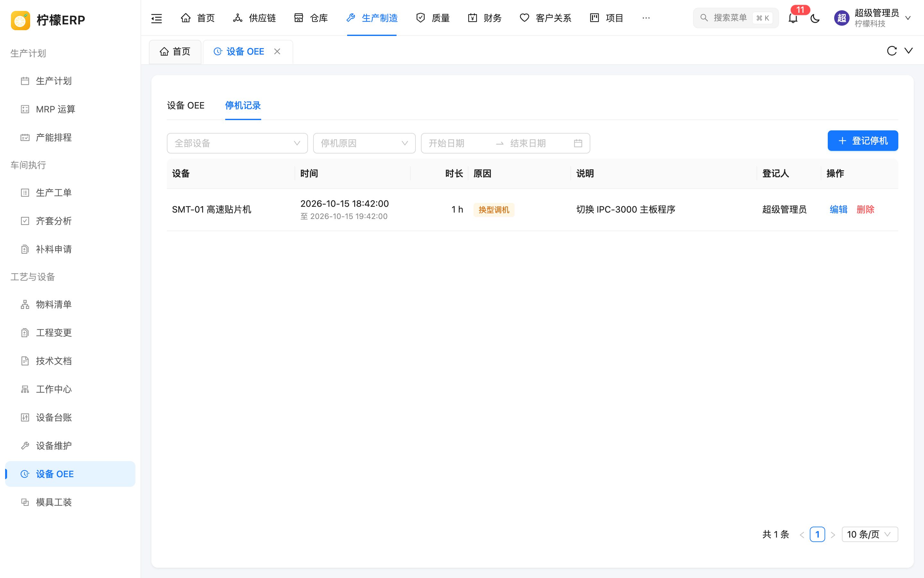The width and height of the screenshot is (924, 578).
Task: Switch to the 设备 OEE inner tab
Action: coord(185,106)
